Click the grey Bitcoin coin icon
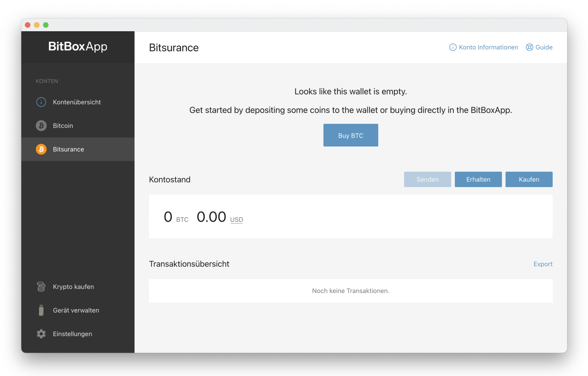 pyautogui.click(x=41, y=126)
